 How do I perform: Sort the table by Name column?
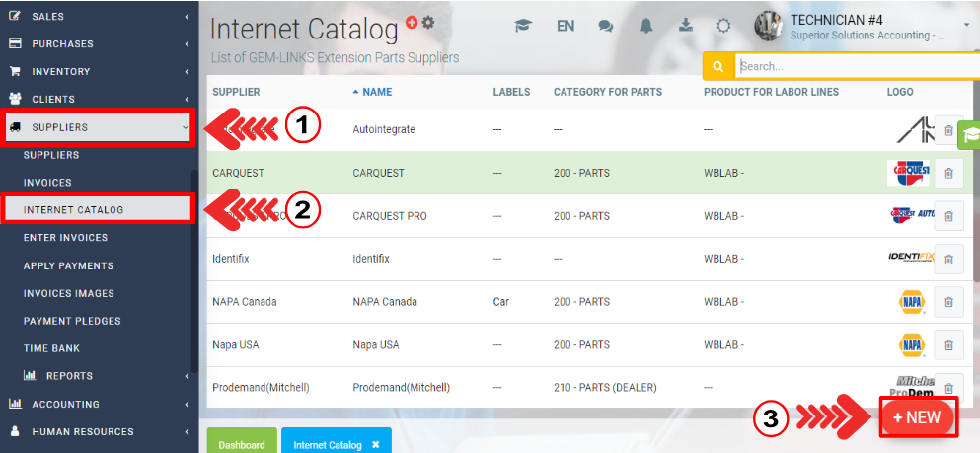tap(376, 92)
